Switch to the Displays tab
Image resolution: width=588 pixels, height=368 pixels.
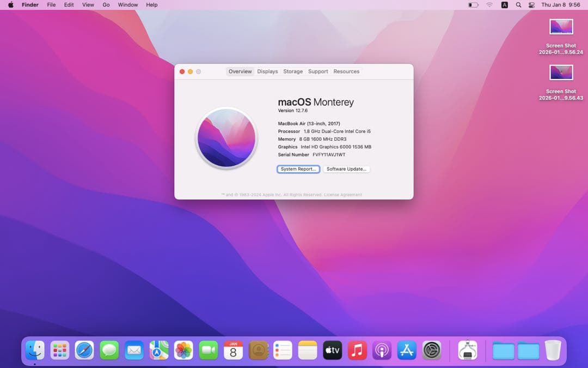click(x=267, y=71)
